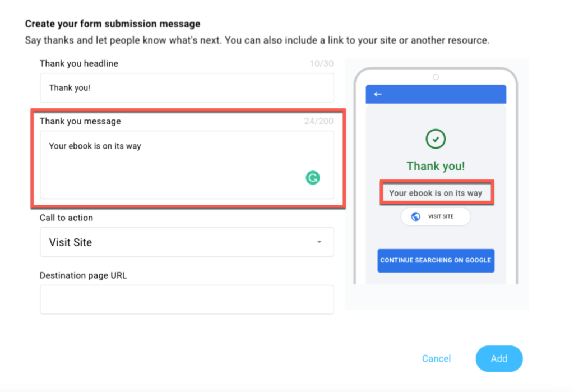Viewport: 574px width, 392px height.
Task: Click inside the Thank you message textarea
Action: coord(187,165)
